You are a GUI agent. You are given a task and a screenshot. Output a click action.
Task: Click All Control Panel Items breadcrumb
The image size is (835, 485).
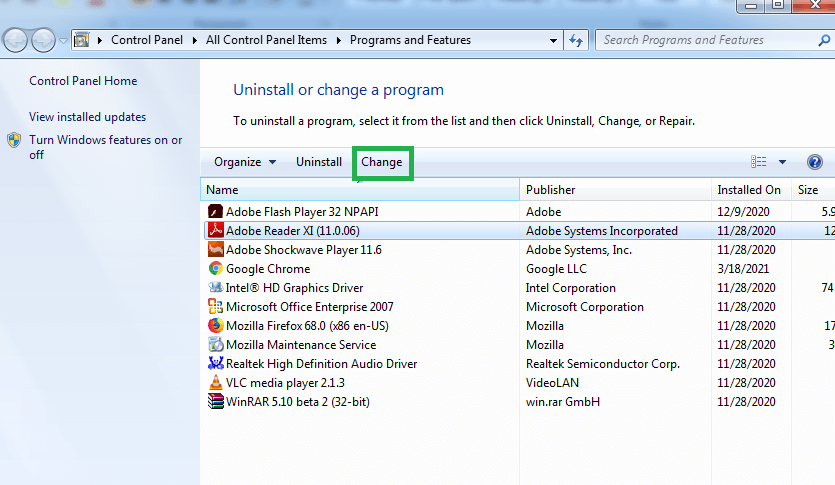266,40
